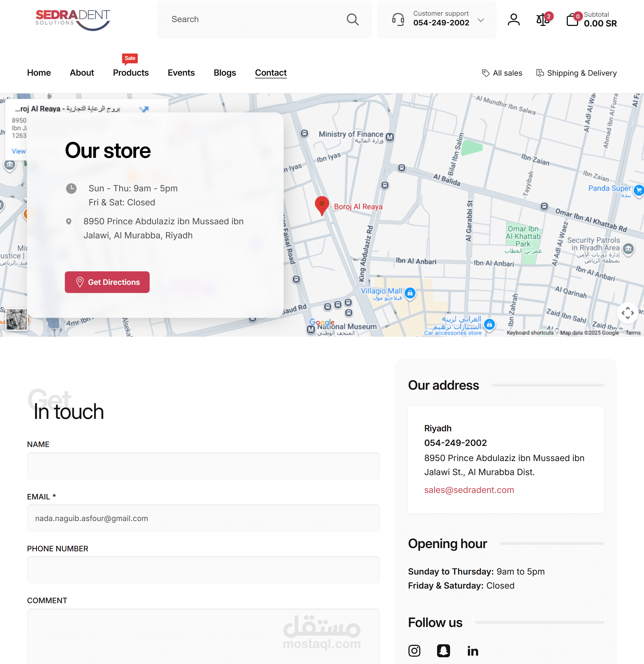Go to the Blogs page
Image resolution: width=644 pixels, height=664 pixels.
click(224, 73)
